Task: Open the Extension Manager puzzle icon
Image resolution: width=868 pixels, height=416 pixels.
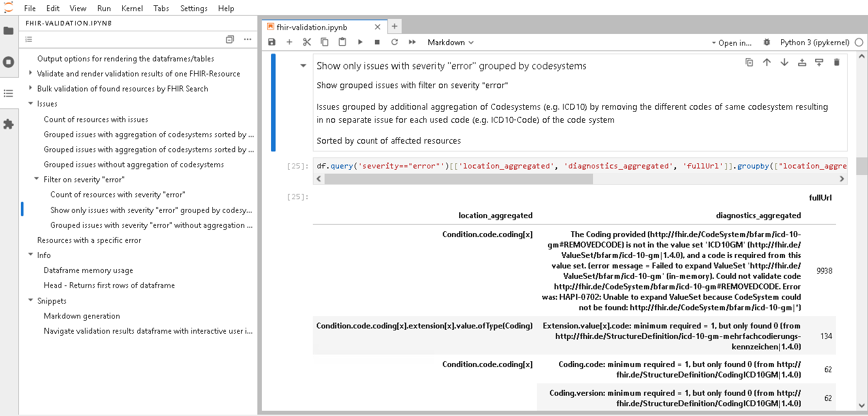Action: pos(8,123)
